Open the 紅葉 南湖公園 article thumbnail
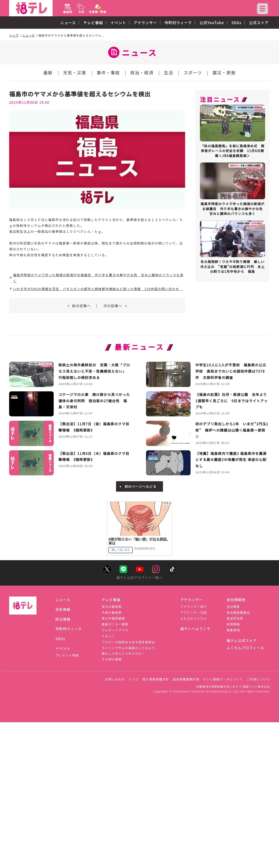The image size is (279, 868). pos(168,404)
